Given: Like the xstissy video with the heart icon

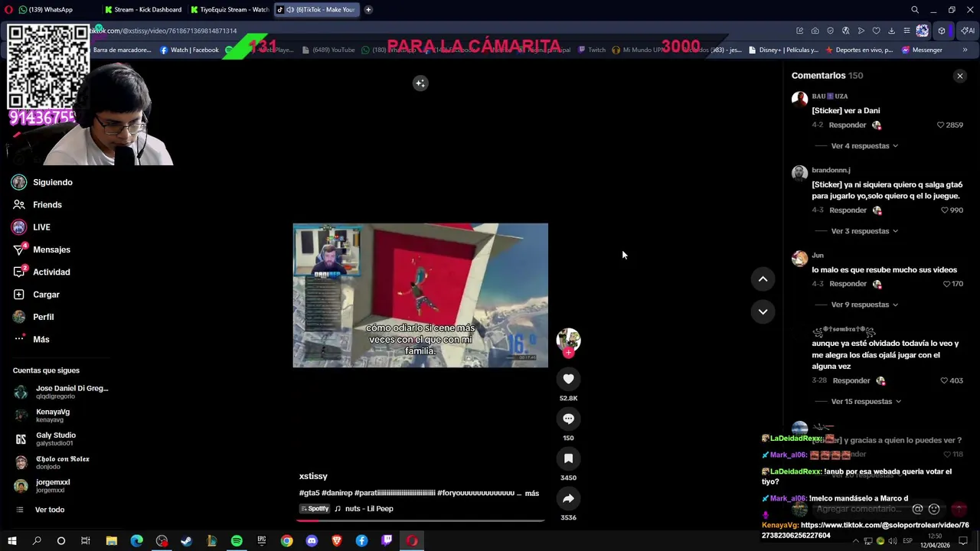Looking at the screenshot, I should [568, 379].
